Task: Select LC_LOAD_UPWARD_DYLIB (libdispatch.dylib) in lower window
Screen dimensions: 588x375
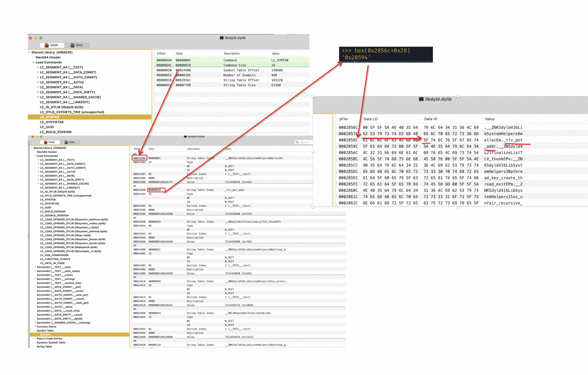Action: [69, 247]
